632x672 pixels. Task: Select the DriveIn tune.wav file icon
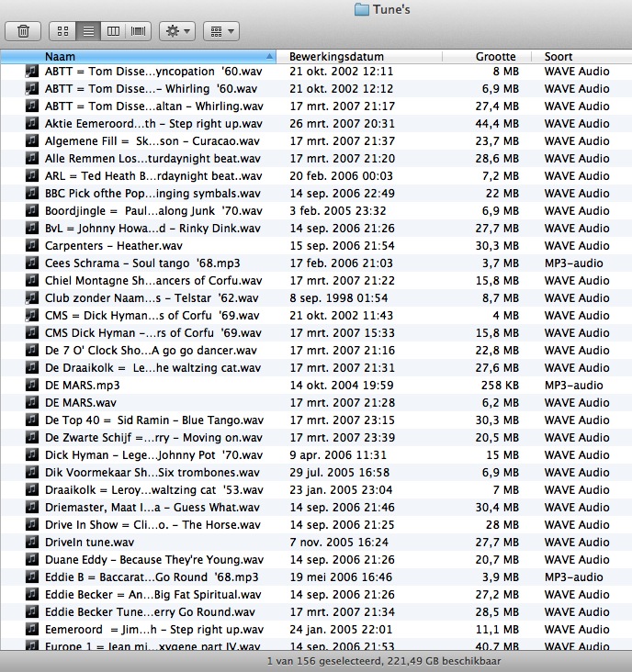(31, 543)
